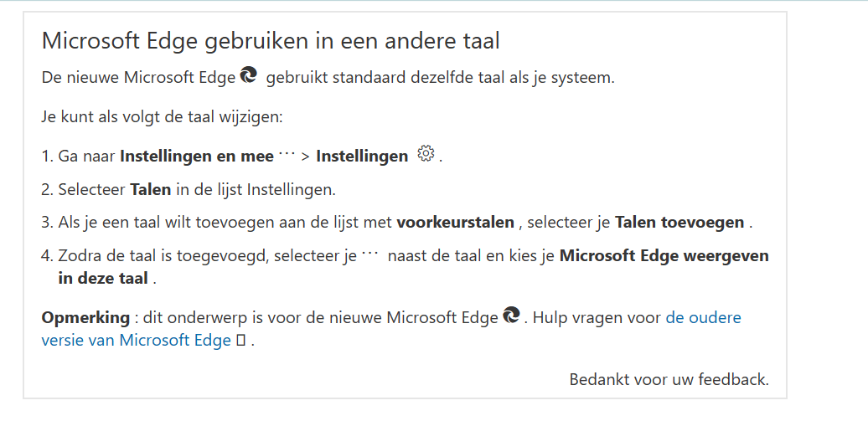Click the Edge logo in the Opmerking note
The height and width of the screenshot is (421, 868).
tap(511, 315)
